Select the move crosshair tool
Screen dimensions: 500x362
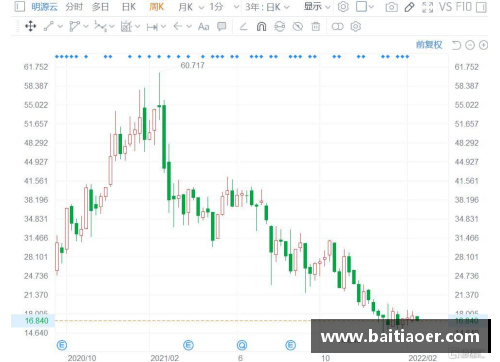pos(31,26)
